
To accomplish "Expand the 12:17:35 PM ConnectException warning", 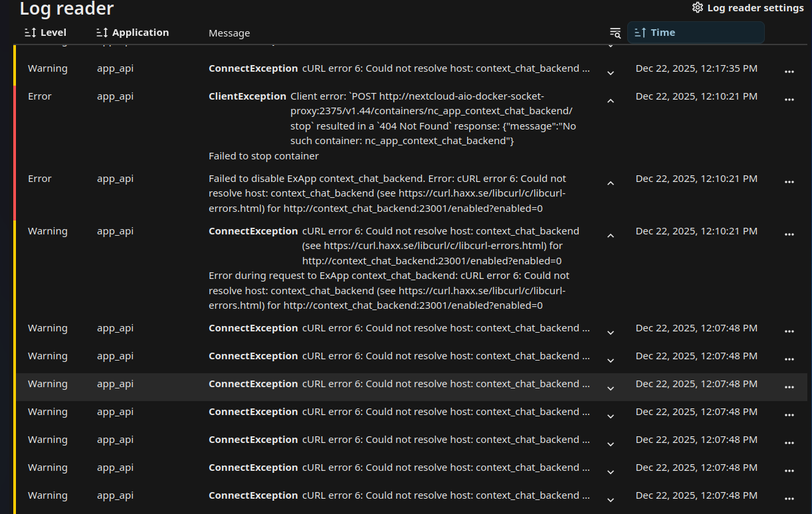I will coord(611,72).
